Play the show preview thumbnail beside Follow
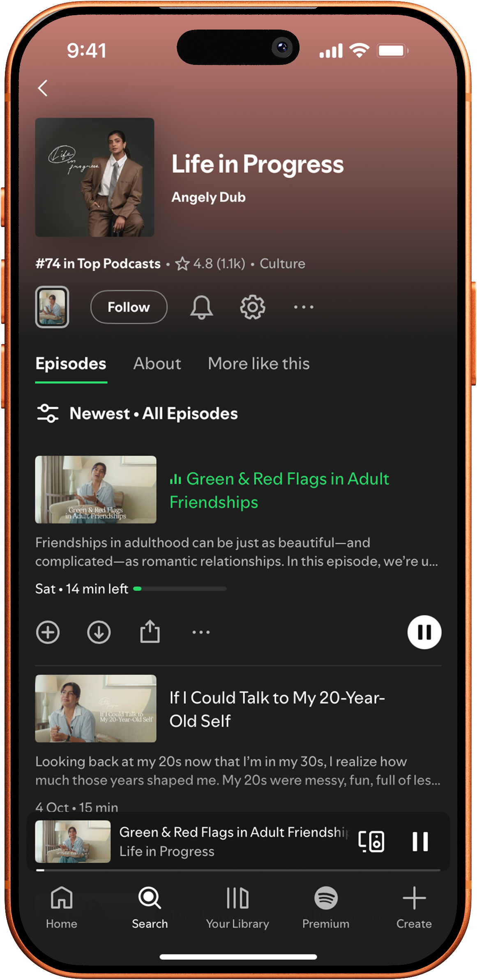Viewport: 477px width, 980px height. click(x=52, y=307)
